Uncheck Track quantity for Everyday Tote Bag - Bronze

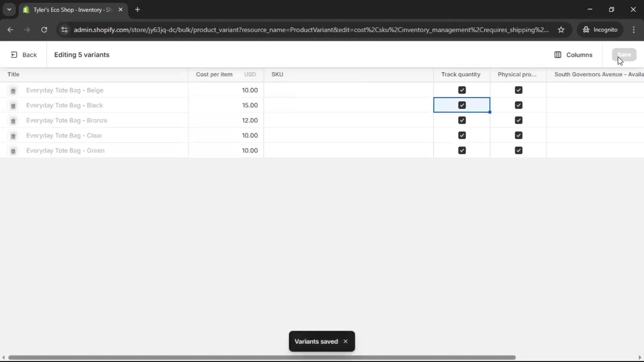462,120
